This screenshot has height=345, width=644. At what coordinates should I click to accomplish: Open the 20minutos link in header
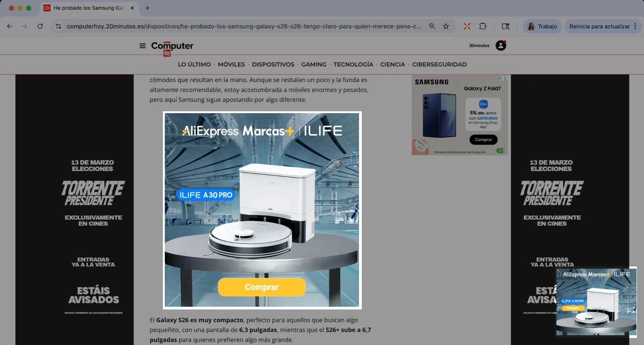479,46
